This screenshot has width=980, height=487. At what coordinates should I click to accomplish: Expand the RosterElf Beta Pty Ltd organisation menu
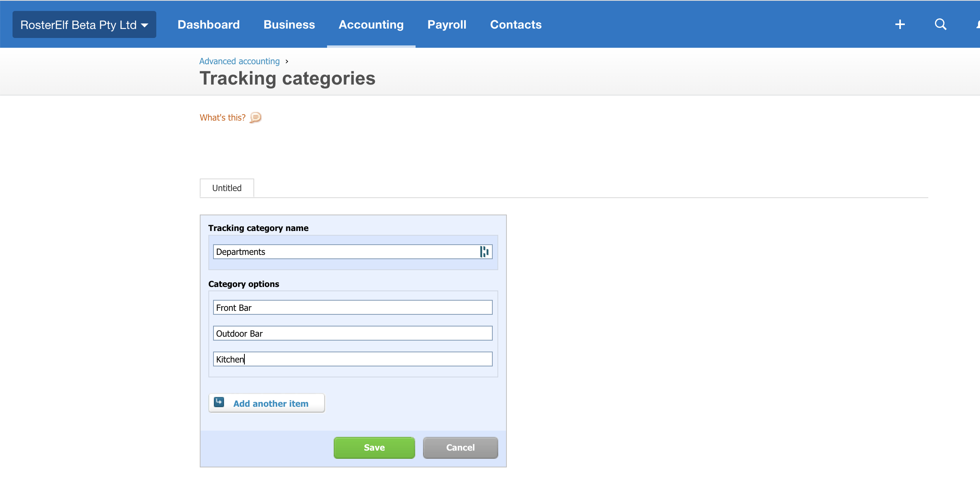coord(84,24)
